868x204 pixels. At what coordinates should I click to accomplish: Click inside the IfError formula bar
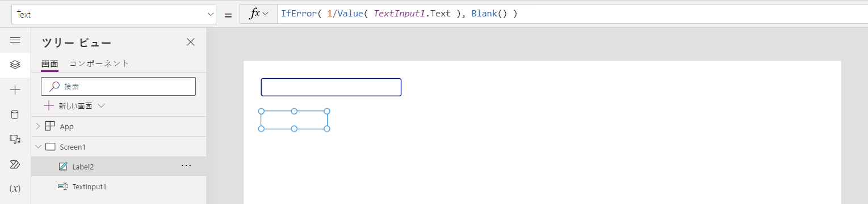pyautogui.click(x=572, y=14)
